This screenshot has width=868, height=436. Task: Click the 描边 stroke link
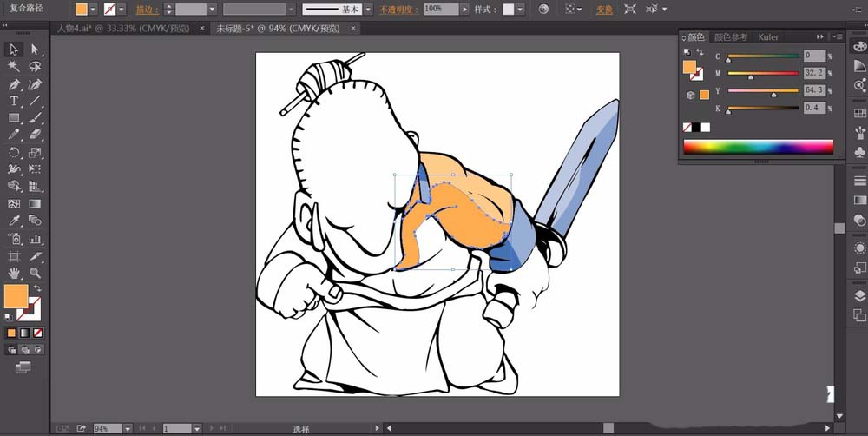point(148,10)
